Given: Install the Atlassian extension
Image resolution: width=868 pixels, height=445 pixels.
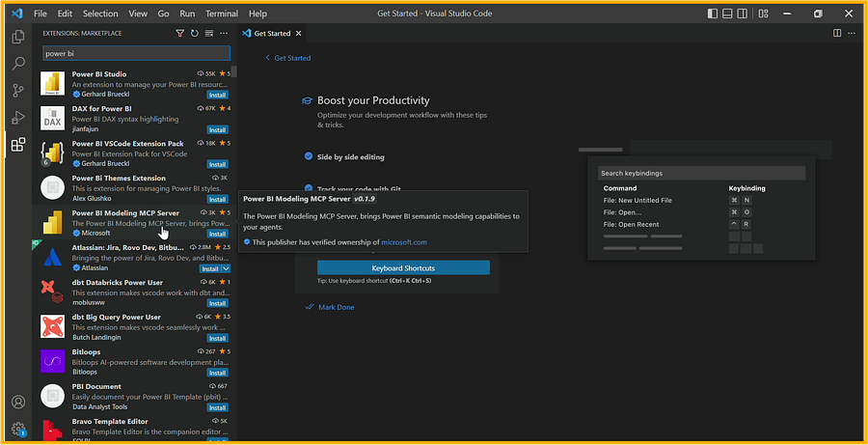Looking at the screenshot, I should [x=210, y=268].
